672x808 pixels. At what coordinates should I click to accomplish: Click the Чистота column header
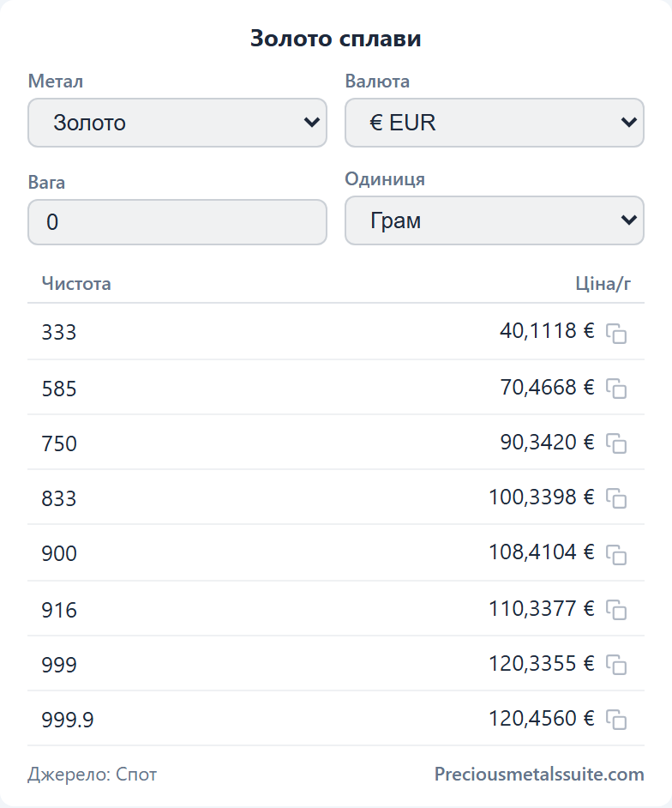tap(76, 283)
